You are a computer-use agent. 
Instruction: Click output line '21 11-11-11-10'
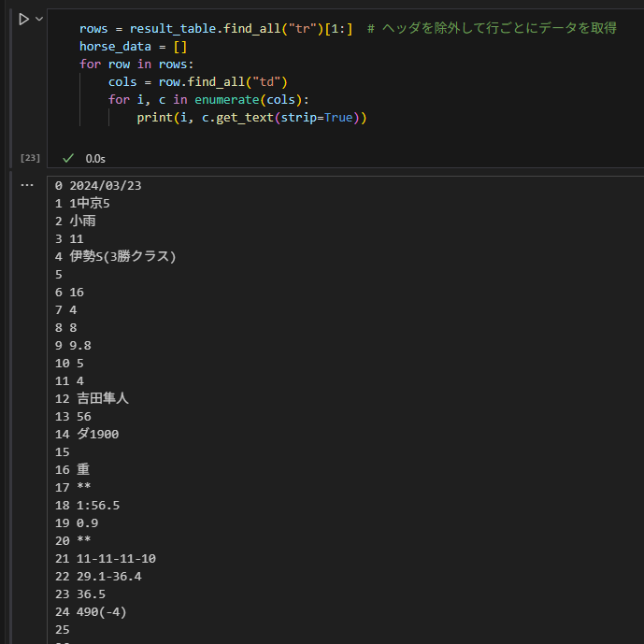[106, 558]
